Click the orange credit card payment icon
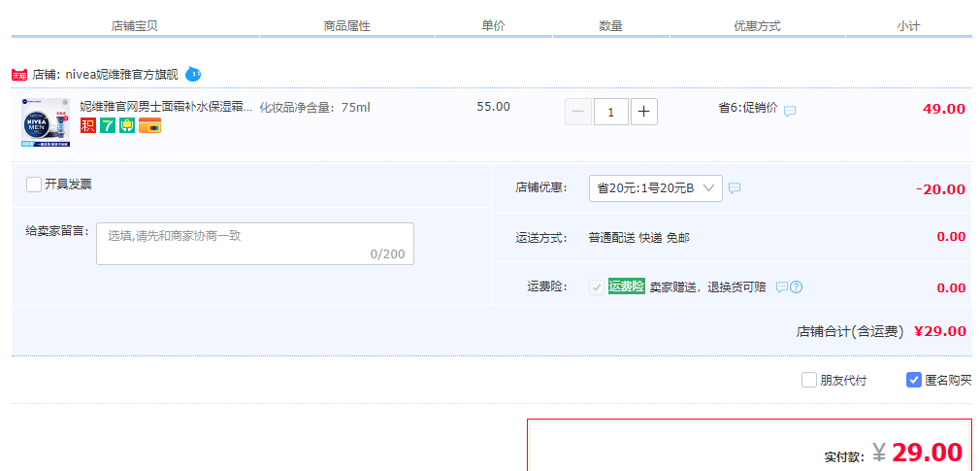 [x=150, y=125]
